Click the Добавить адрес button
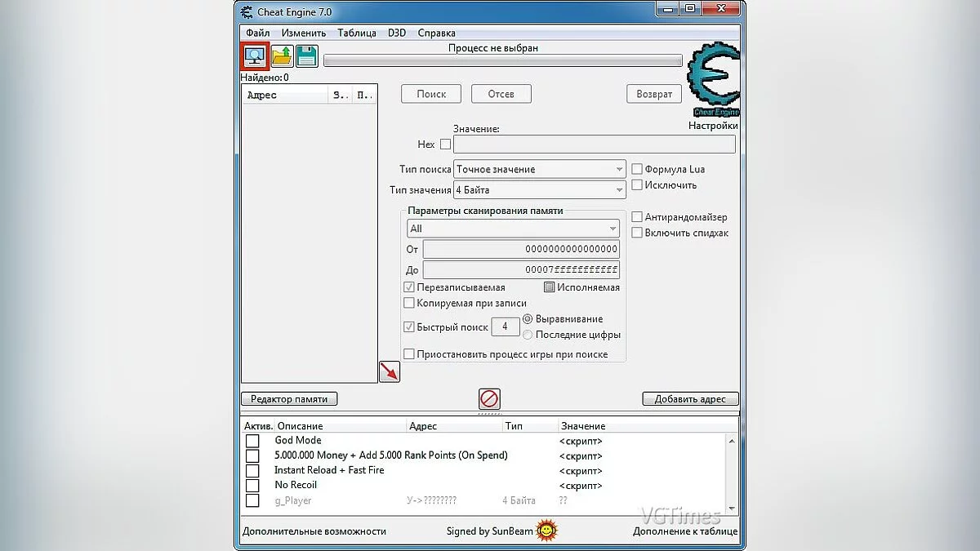The image size is (980, 551). click(x=690, y=398)
